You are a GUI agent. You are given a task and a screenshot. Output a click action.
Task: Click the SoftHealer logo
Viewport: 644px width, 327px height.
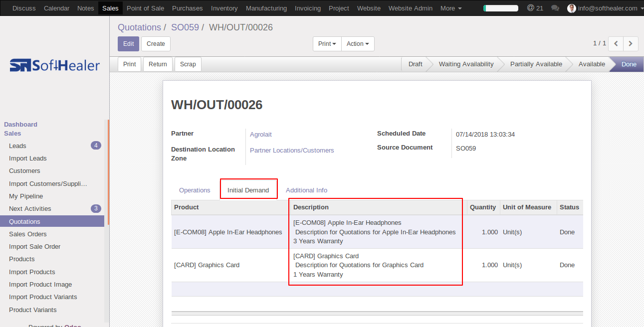(x=55, y=65)
